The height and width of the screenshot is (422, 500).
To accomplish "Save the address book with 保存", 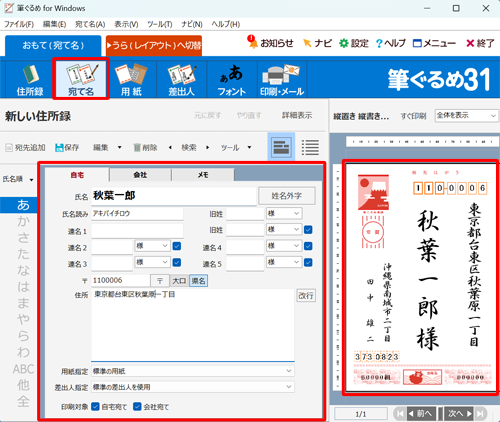I will [x=67, y=147].
